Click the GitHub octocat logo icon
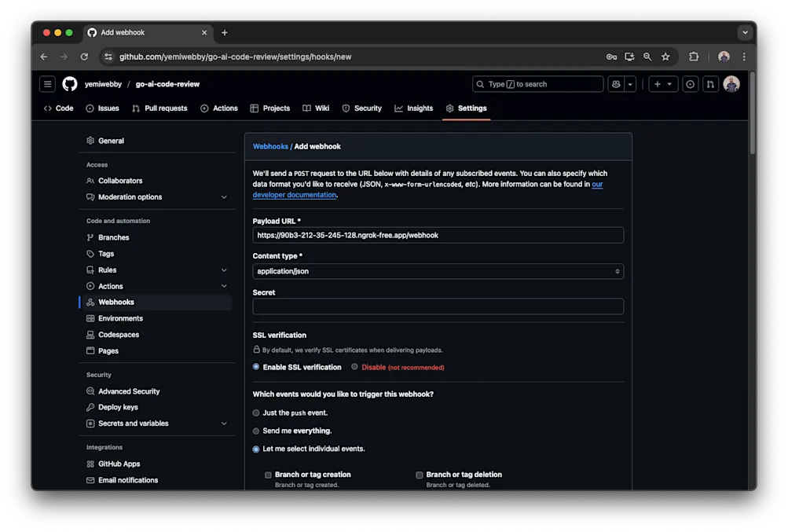Screen dimensions: 788x532 click(69, 84)
